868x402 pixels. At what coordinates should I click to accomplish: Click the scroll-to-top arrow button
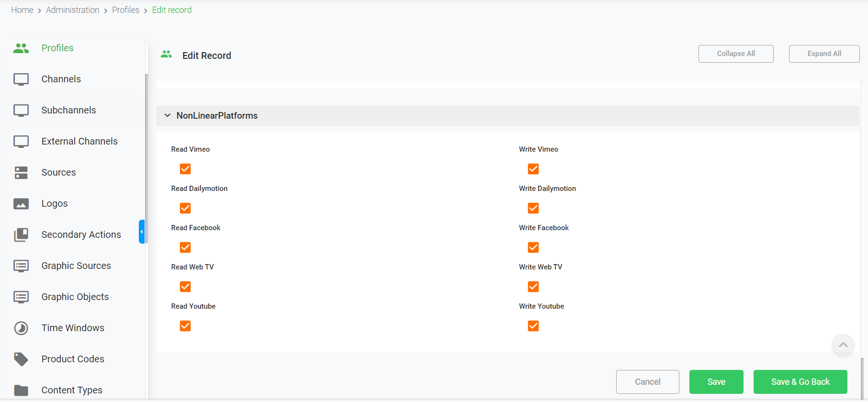click(843, 345)
